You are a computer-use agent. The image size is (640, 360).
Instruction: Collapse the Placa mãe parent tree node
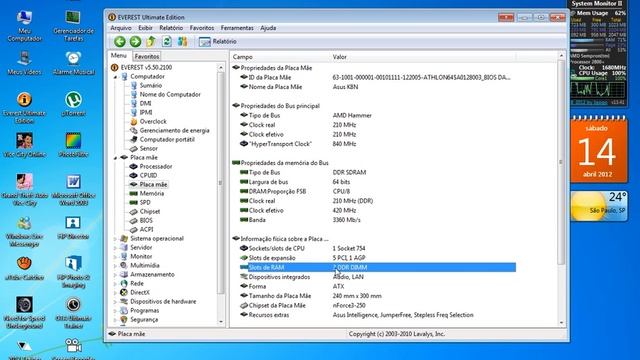pyautogui.click(x=115, y=158)
